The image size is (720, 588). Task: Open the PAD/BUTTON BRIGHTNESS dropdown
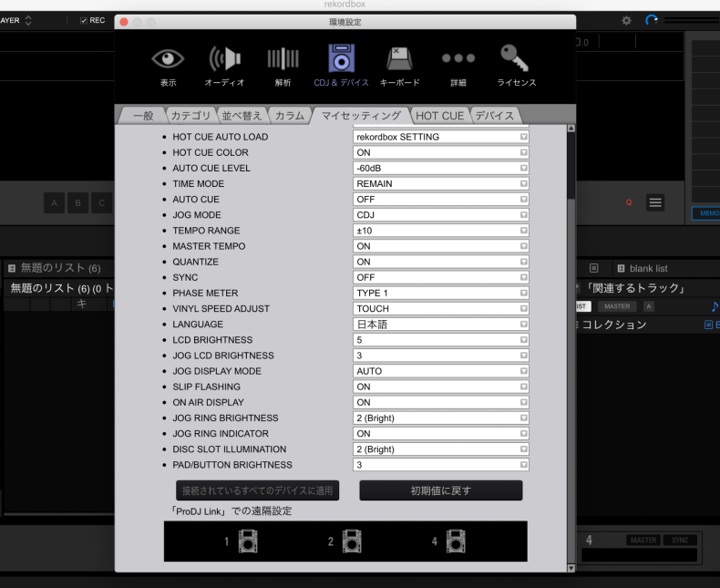coord(441,465)
